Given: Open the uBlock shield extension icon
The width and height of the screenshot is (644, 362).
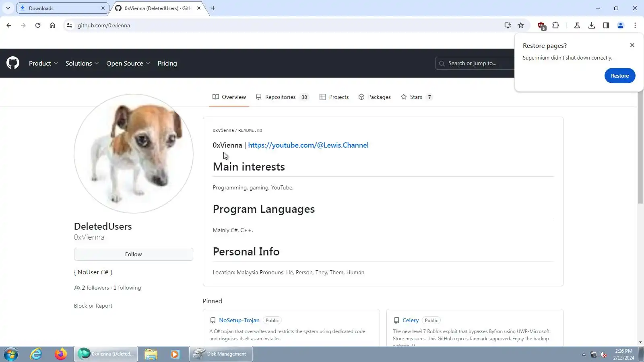Looking at the screenshot, I should 542,26.
